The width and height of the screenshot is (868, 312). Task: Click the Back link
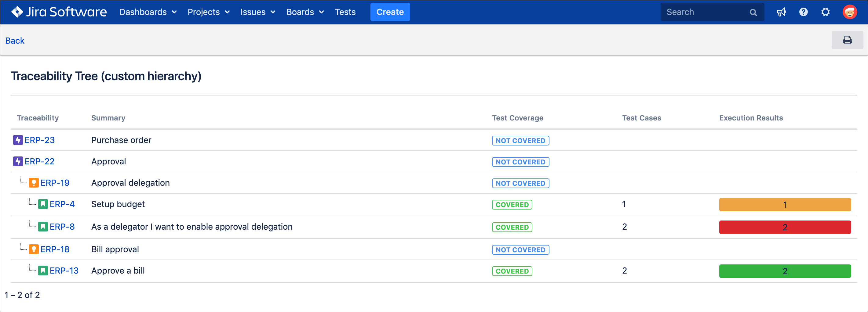pyautogui.click(x=15, y=41)
